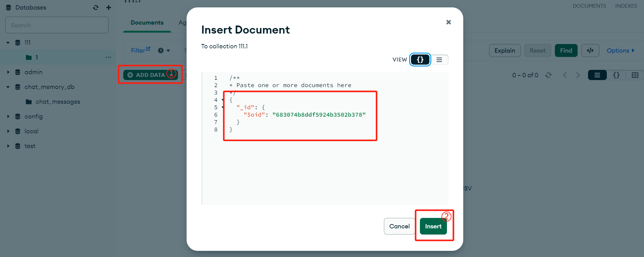Fold the _id object at line 5
644x257 pixels.
(223, 107)
